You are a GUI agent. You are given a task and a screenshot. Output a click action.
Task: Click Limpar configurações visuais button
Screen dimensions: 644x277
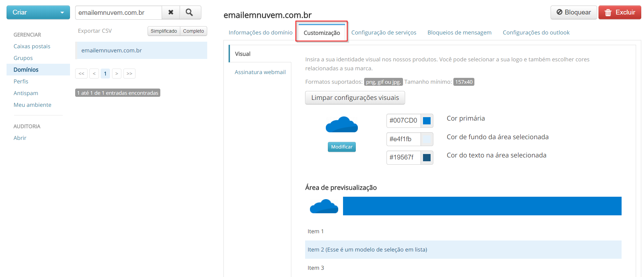(355, 98)
